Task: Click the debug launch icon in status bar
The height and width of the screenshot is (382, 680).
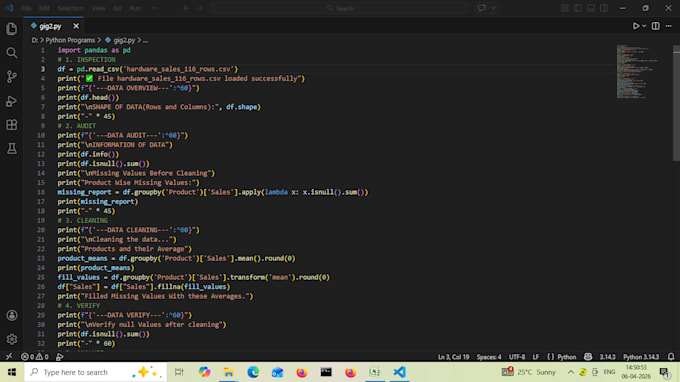Action: point(59,357)
